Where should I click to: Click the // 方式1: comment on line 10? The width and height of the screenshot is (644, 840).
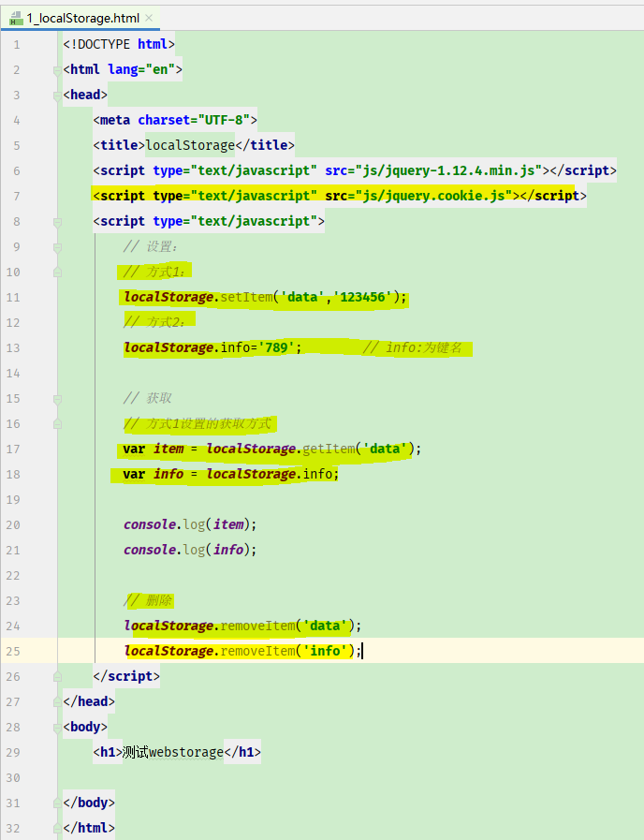pos(154,272)
